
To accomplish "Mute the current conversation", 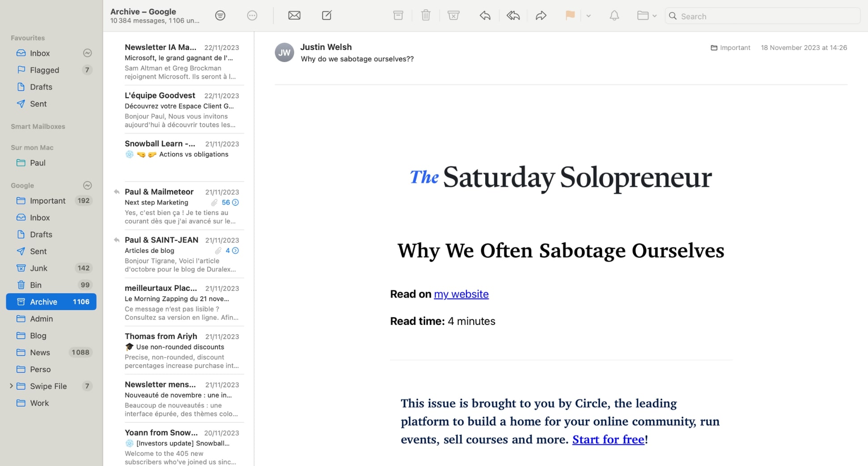I will click(x=614, y=15).
